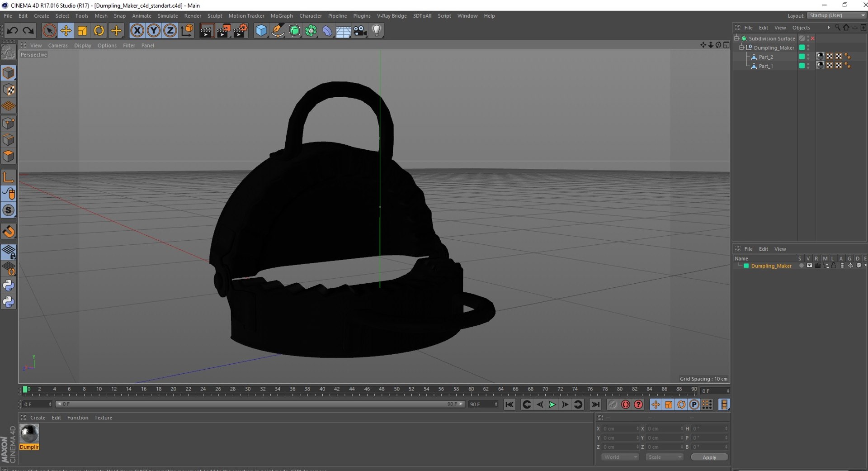Add a Camera object from the toolbar
This screenshot has width=868, height=471.
pyautogui.click(x=360, y=31)
